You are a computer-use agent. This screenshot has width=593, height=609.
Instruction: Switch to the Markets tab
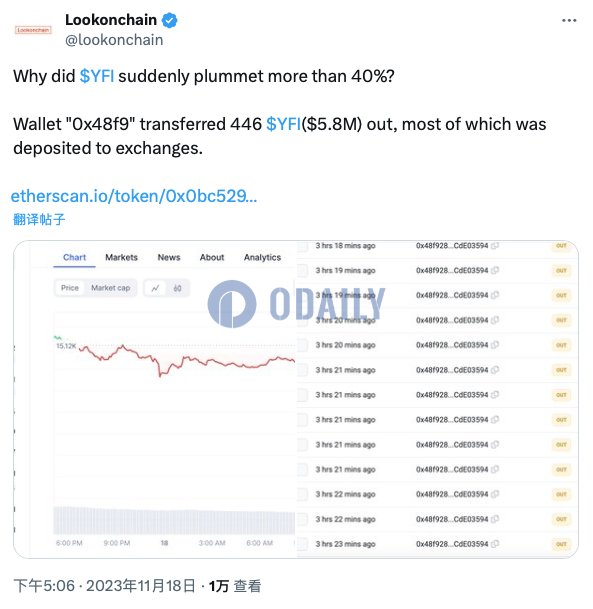(122, 257)
